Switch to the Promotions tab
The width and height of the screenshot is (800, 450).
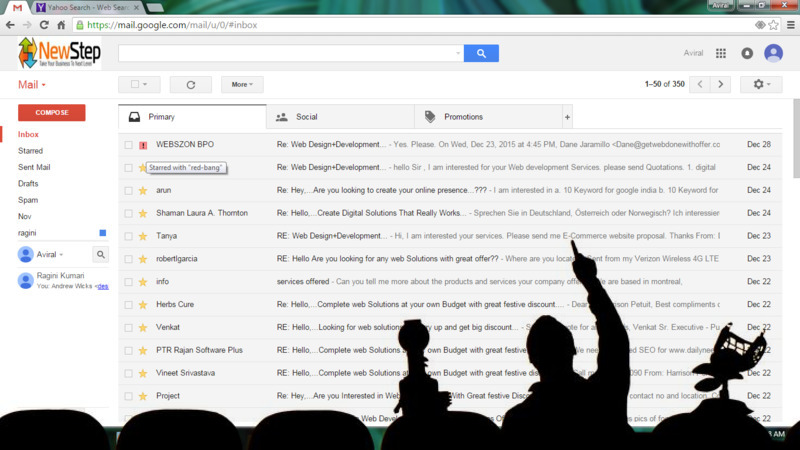pyautogui.click(x=488, y=117)
